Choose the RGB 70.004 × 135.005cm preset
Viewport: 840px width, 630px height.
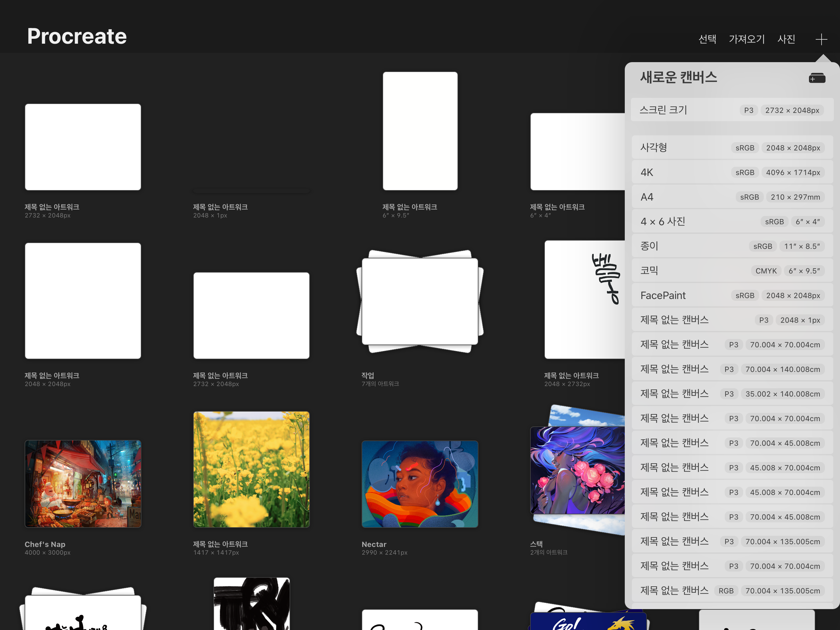pyautogui.click(x=732, y=591)
